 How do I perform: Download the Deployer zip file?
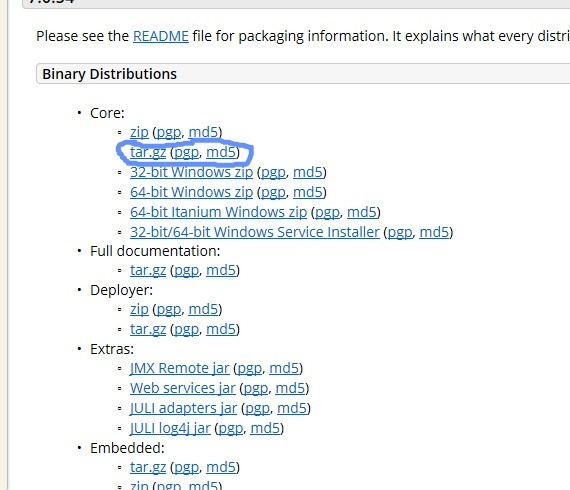pyautogui.click(x=139, y=309)
